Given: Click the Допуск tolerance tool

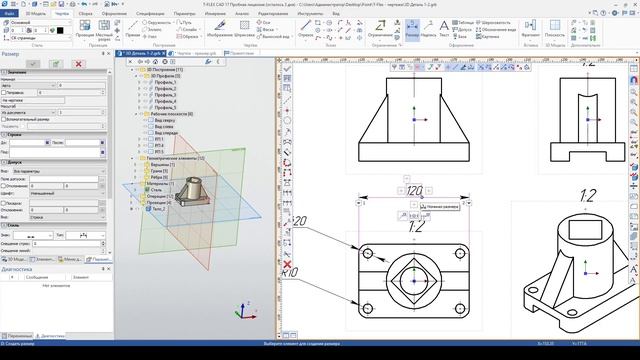Looking at the screenshot, I should click(x=462, y=30).
